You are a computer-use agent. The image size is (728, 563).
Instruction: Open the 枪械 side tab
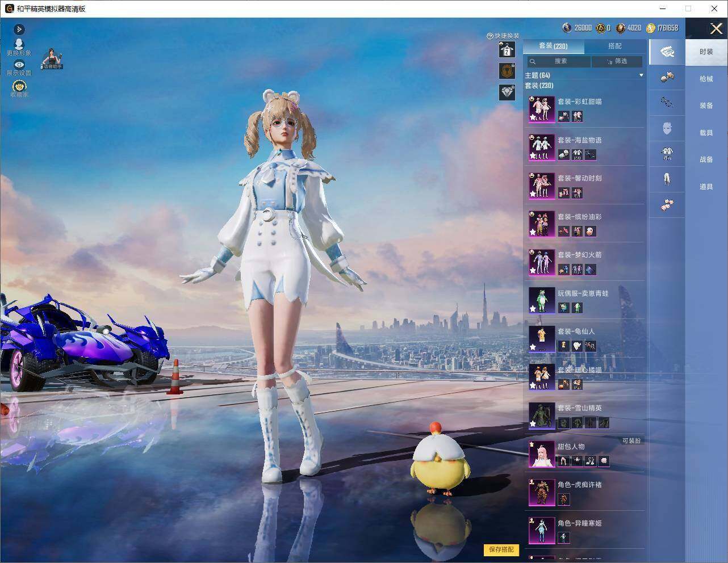click(x=706, y=79)
